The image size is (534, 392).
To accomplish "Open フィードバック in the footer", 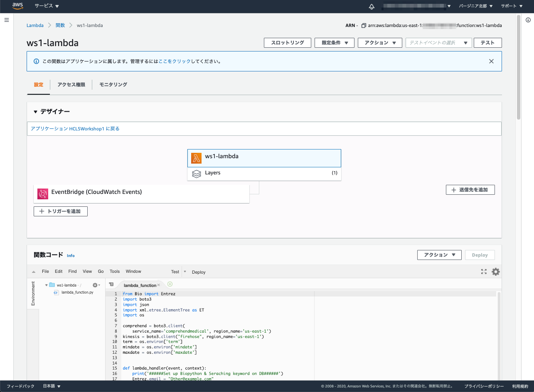I will [20, 386].
